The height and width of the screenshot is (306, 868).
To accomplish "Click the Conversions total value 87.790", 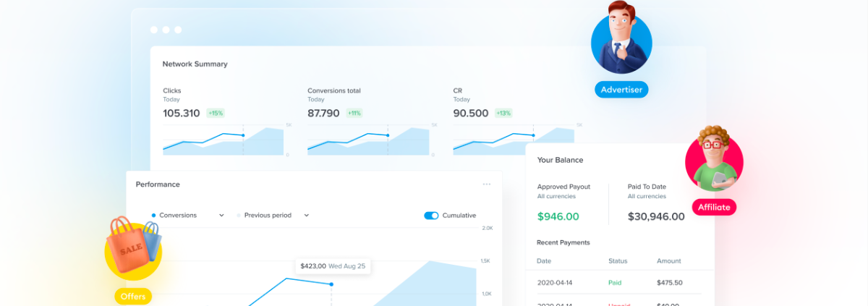I will click(x=323, y=114).
